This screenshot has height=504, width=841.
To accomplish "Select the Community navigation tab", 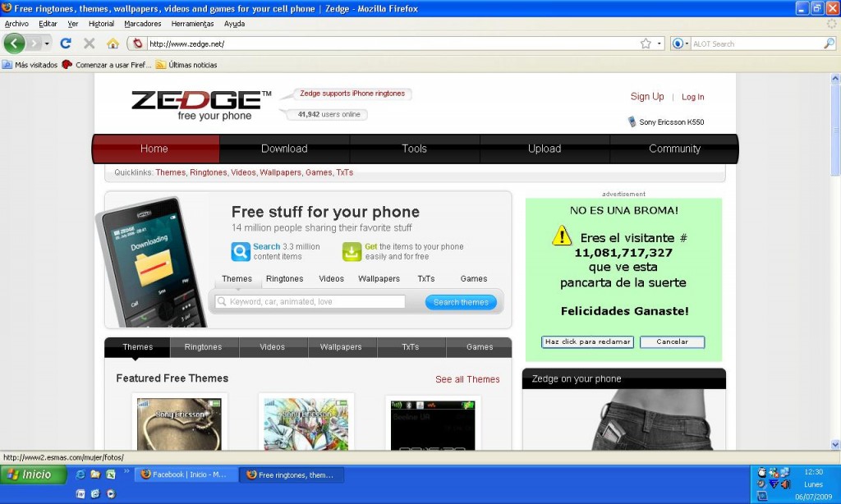I will tap(674, 149).
